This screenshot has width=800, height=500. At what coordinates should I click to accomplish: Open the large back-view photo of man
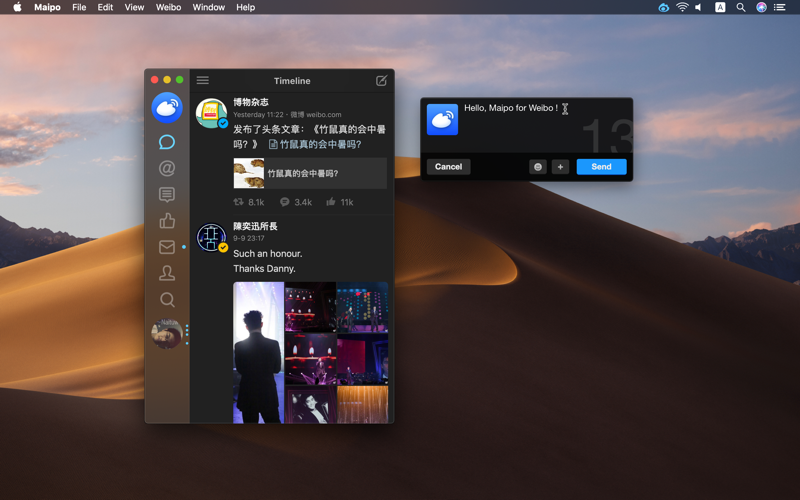coord(258,353)
